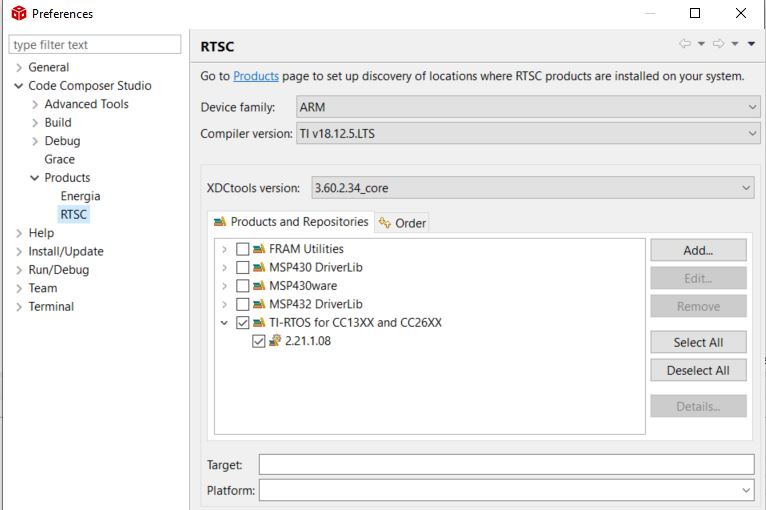Uncheck TI-RTOS for CC13XX and CC26XX
The height and width of the screenshot is (510, 766).
pos(242,323)
